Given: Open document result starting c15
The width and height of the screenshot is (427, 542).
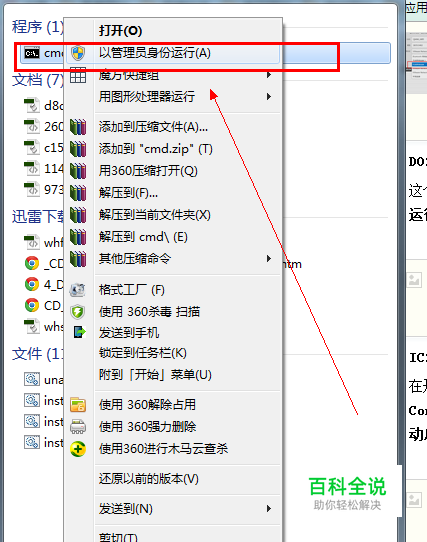Looking at the screenshot, I should 44,148.
